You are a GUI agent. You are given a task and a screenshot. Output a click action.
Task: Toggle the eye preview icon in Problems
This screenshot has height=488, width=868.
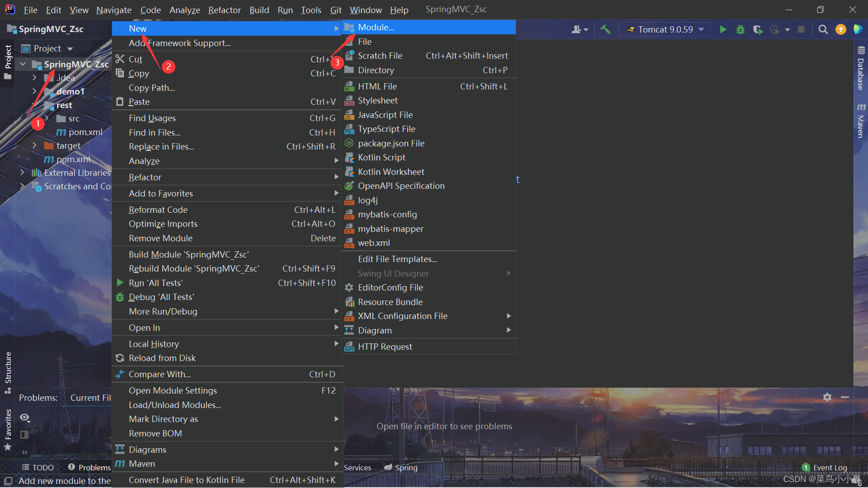25,417
